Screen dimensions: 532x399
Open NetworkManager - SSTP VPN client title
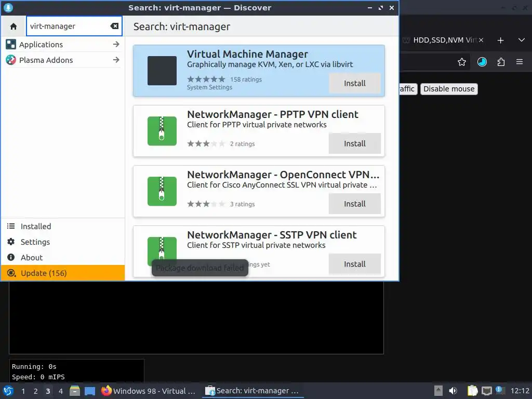point(272,235)
